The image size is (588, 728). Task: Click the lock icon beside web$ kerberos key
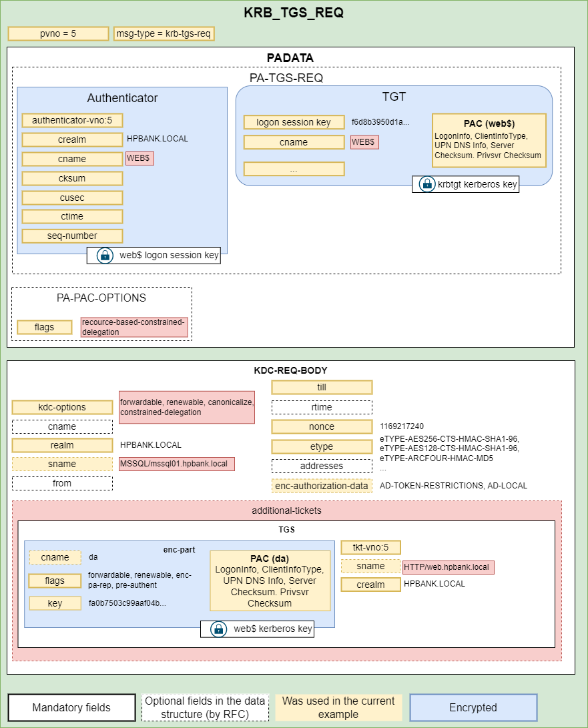(218, 629)
